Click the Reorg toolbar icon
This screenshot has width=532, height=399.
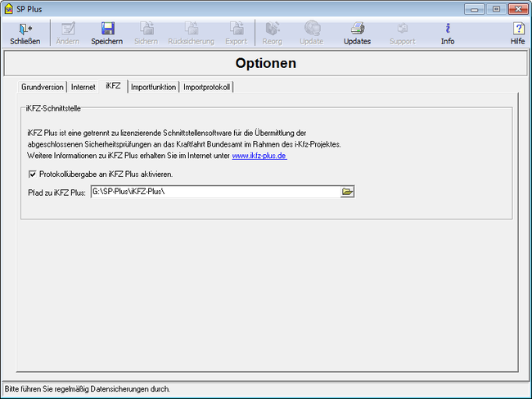point(273,29)
